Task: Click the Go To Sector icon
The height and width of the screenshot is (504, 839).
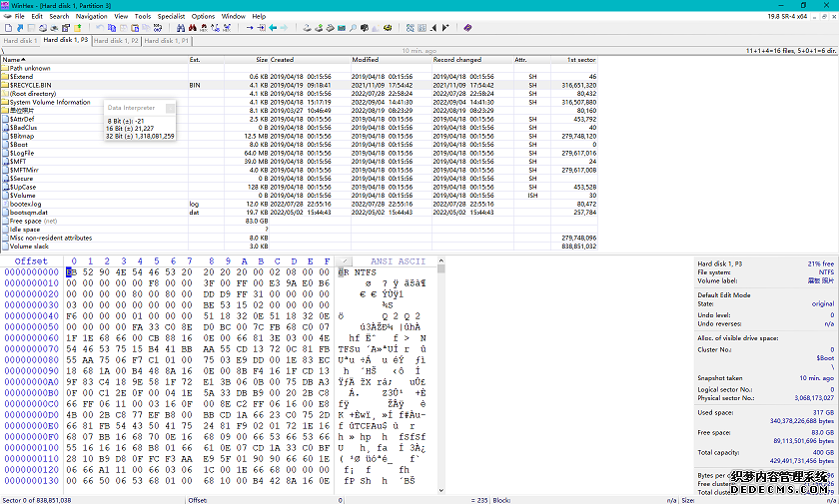Action: coord(261,28)
